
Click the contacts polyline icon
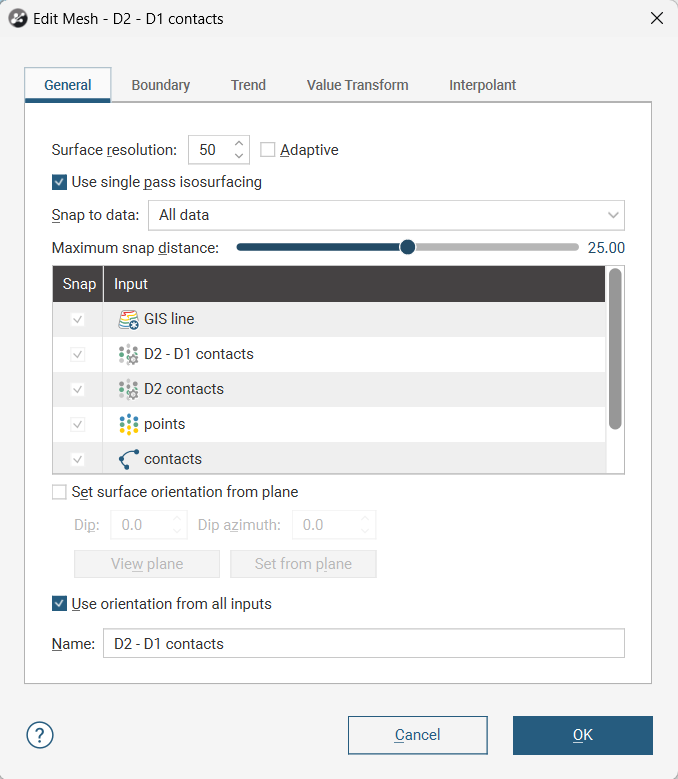(128, 459)
